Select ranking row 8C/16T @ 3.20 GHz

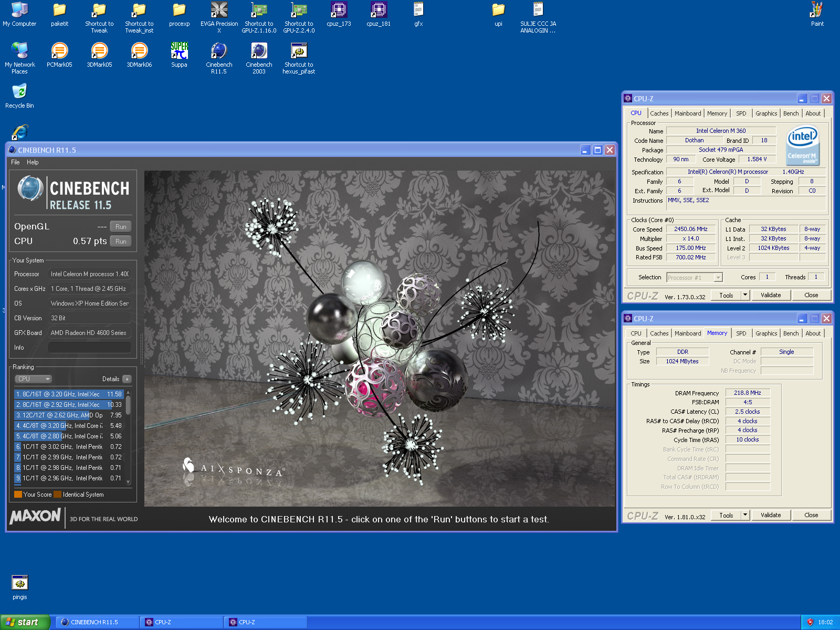tap(69, 394)
